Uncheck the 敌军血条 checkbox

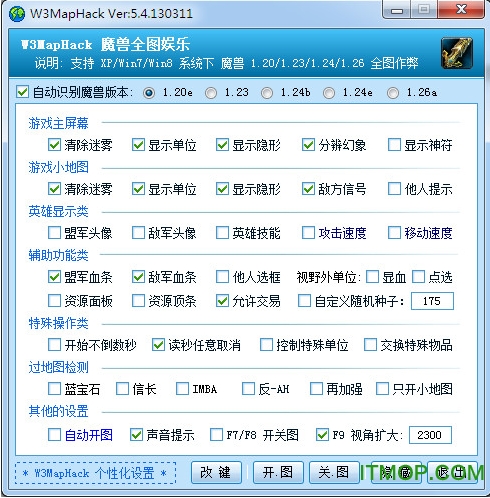click(138, 277)
